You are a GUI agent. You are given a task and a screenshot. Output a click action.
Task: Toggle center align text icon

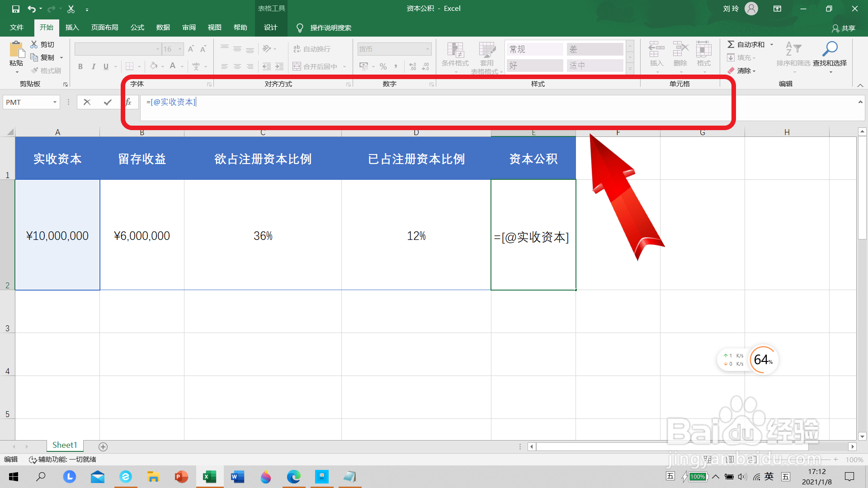click(237, 66)
